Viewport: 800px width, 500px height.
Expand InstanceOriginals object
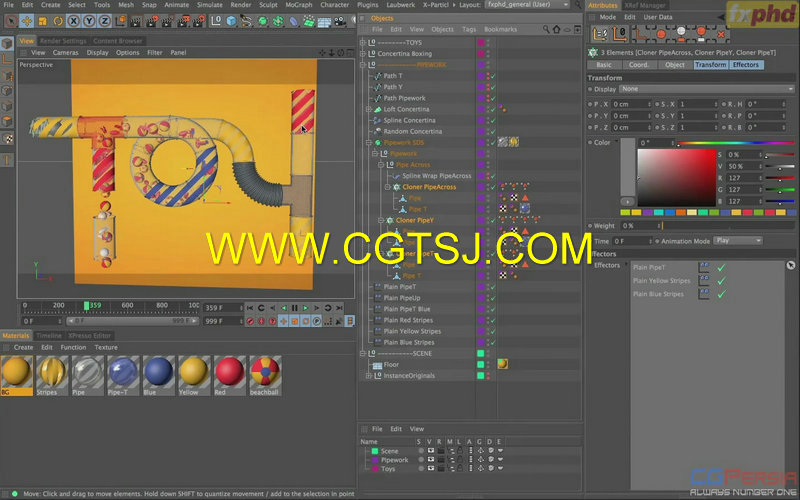[369, 376]
